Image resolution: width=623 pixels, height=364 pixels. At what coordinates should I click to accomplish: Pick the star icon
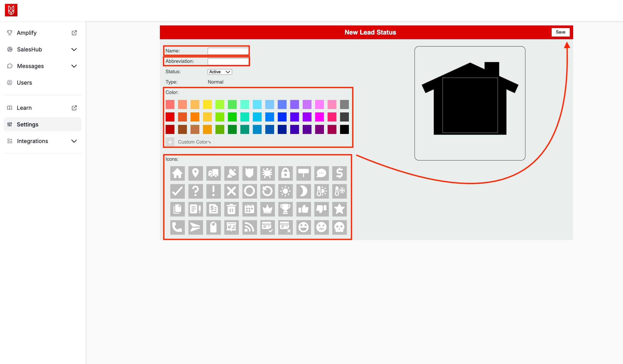(x=340, y=209)
